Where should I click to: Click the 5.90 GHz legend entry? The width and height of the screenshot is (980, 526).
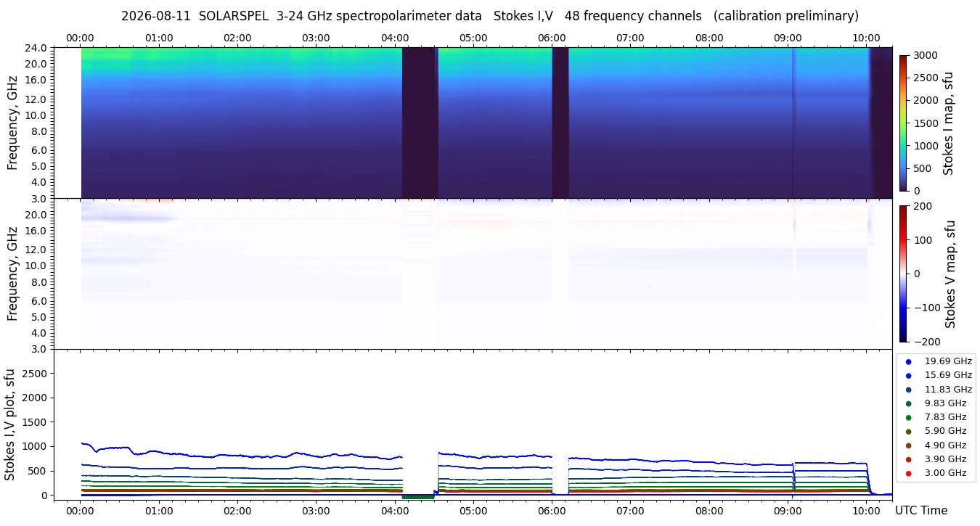[x=936, y=431]
